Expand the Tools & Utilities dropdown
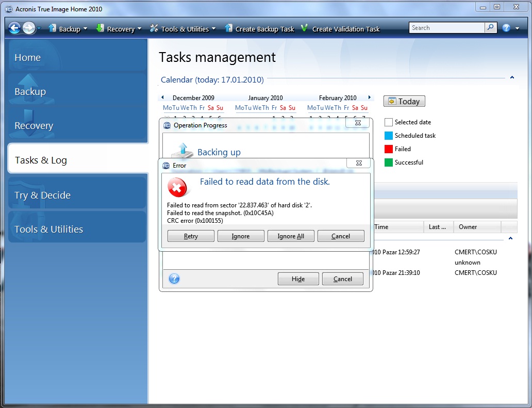Viewport: 532px width, 408px height. [x=213, y=29]
